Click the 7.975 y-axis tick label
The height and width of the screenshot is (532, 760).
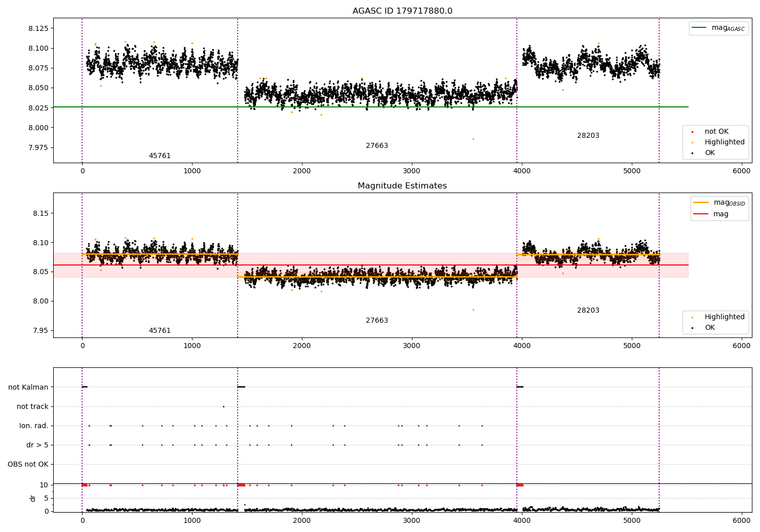pos(39,147)
